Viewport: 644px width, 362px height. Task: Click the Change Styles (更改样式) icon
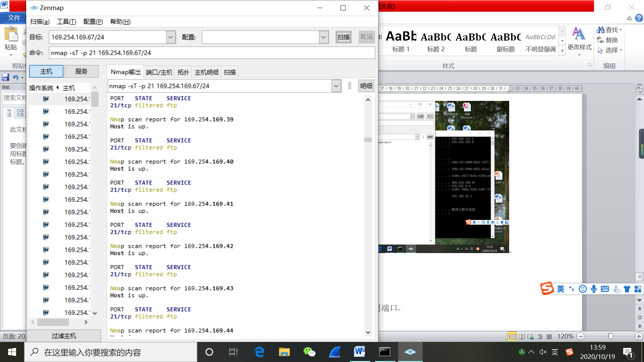point(579,34)
